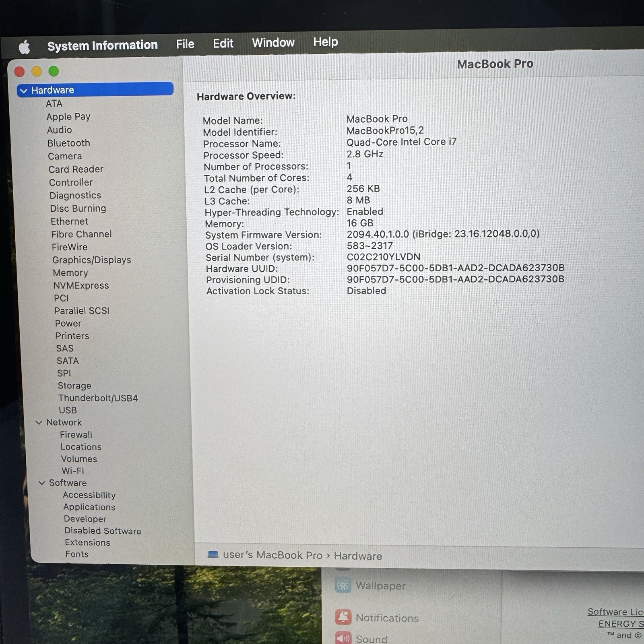Select USB in the sidebar
The image size is (644, 644).
coord(68,410)
